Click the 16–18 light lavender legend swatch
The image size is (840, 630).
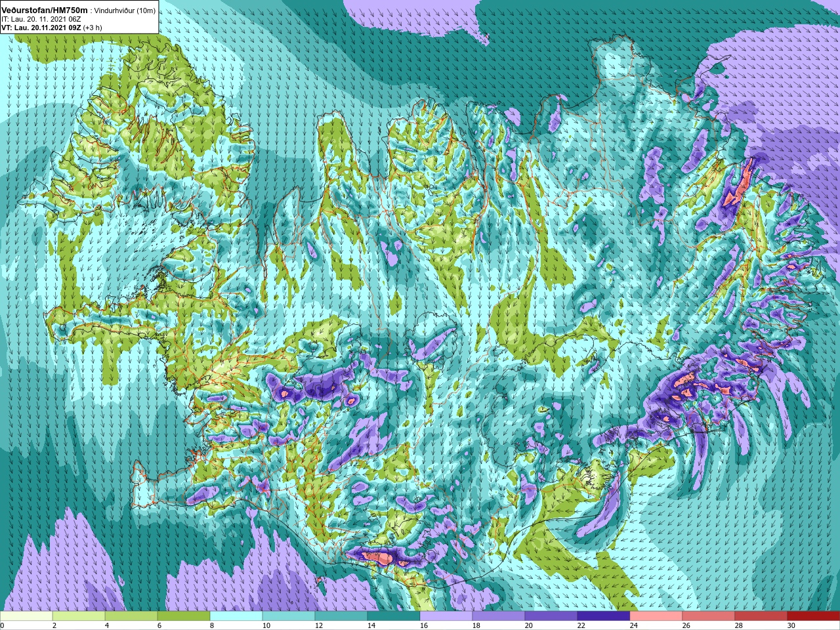[x=446, y=616]
